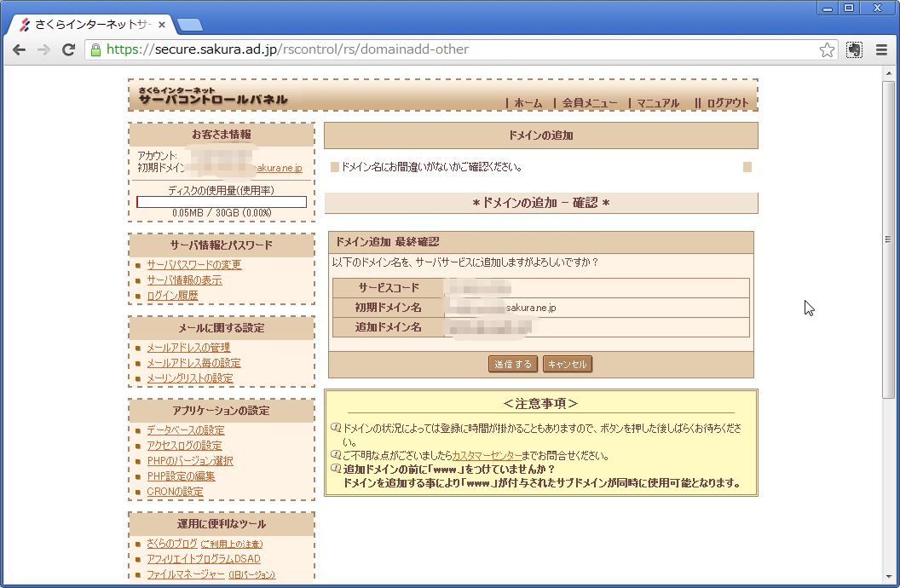The height and width of the screenshot is (588, 900).
Task: Click the scrollbar up arrow
Action: [x=887, y=73]
